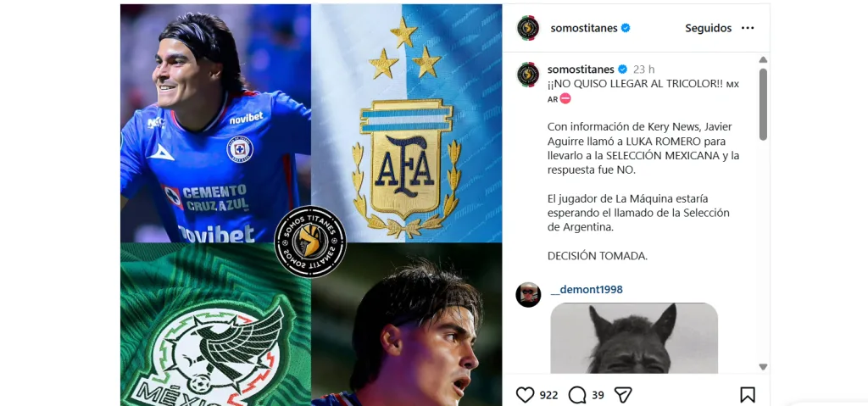
Task: Click the Seguidos following button
Action: 708,28
